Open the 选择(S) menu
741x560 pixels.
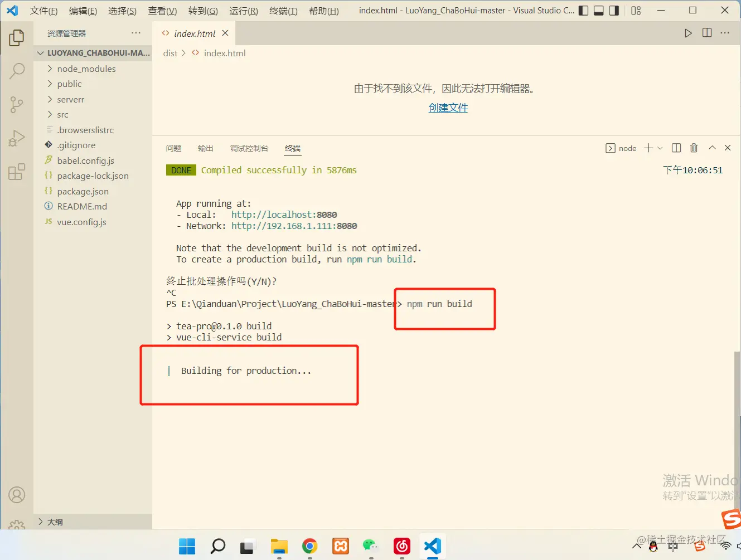[x=122, y=11]
